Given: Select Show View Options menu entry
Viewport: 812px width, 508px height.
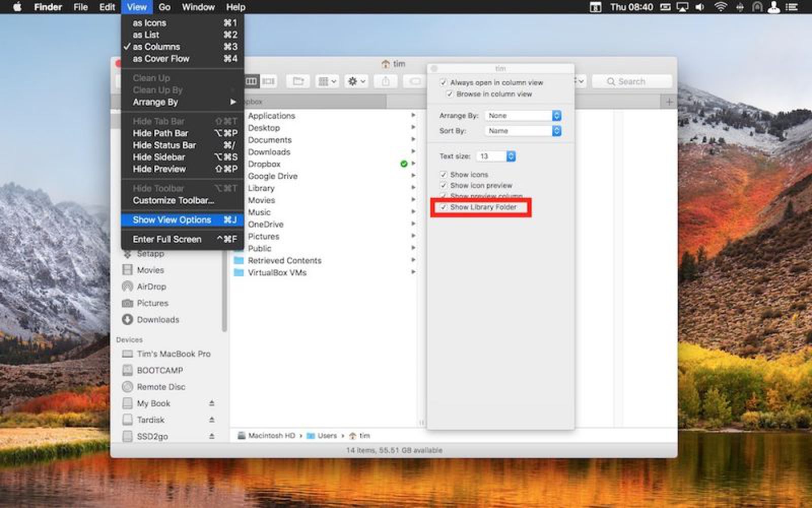Looking at the screenshot, I should coord(172,219).
